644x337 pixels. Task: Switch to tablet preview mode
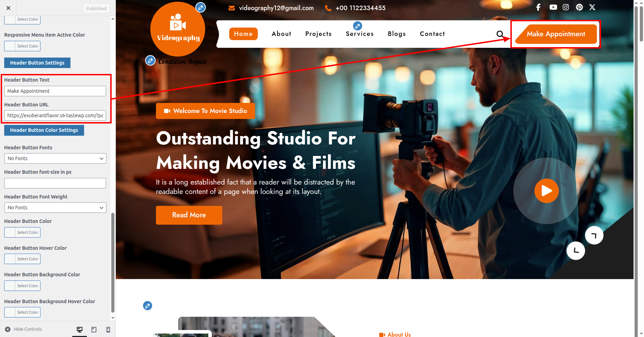point(94,330)
